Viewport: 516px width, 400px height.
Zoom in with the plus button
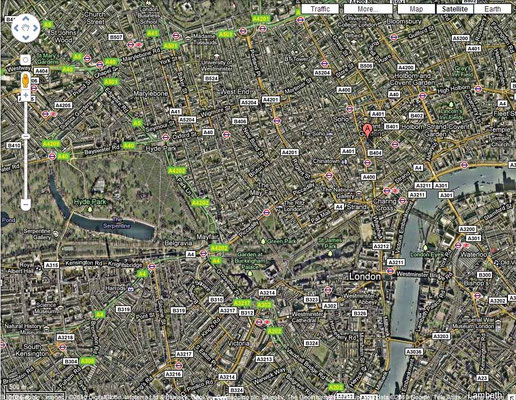click(x=26, y=96)
